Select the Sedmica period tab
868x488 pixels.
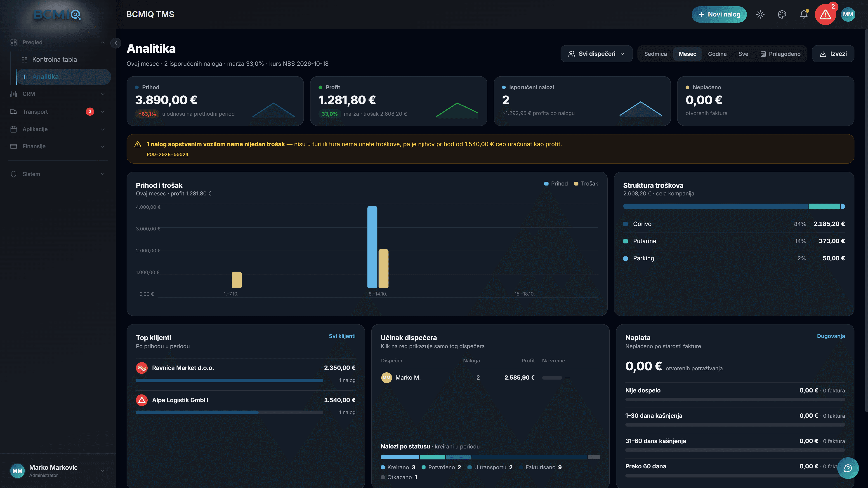tap(655, 54)
